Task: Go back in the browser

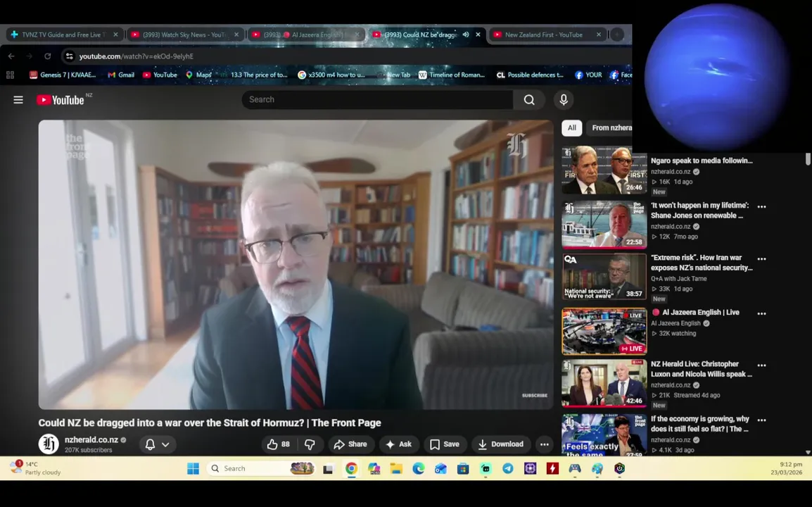Action: point(11,56)
